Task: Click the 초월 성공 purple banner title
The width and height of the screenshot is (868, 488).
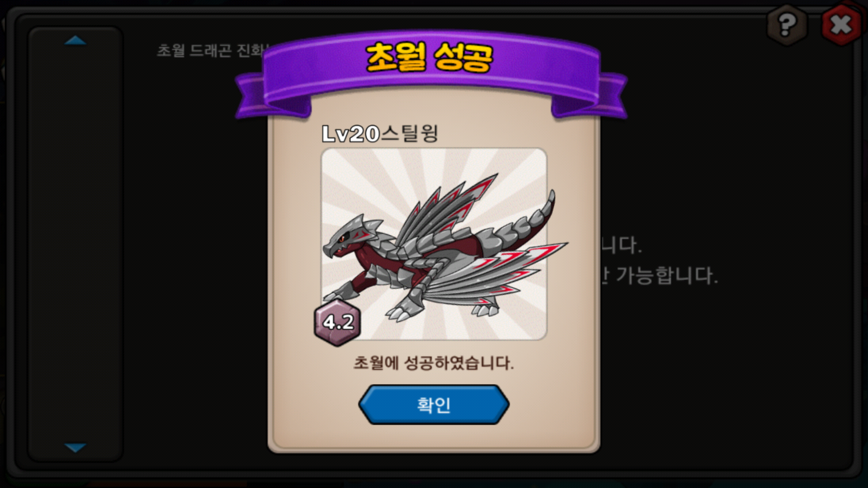Action: (x=429, y=58)
